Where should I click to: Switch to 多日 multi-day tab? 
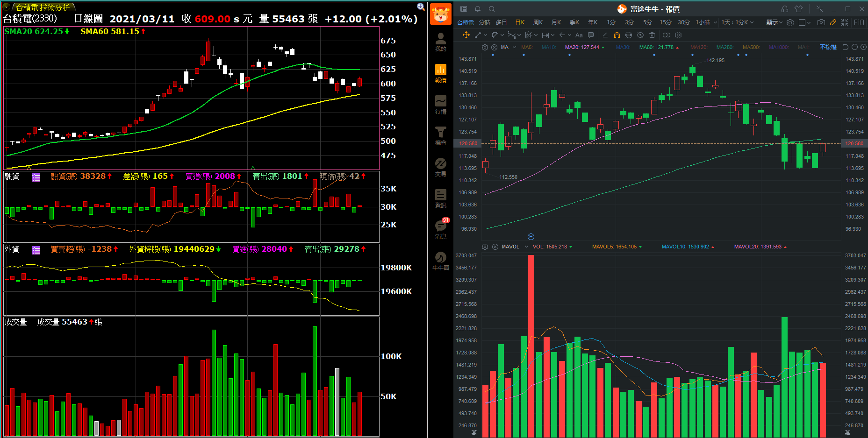point(502,22)
